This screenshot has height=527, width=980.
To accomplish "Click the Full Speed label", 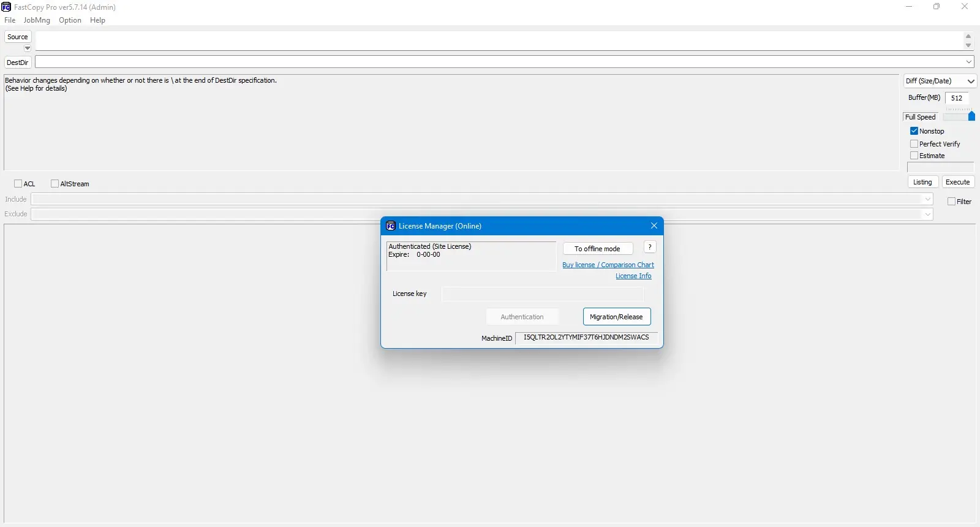I will pos(921,117).
